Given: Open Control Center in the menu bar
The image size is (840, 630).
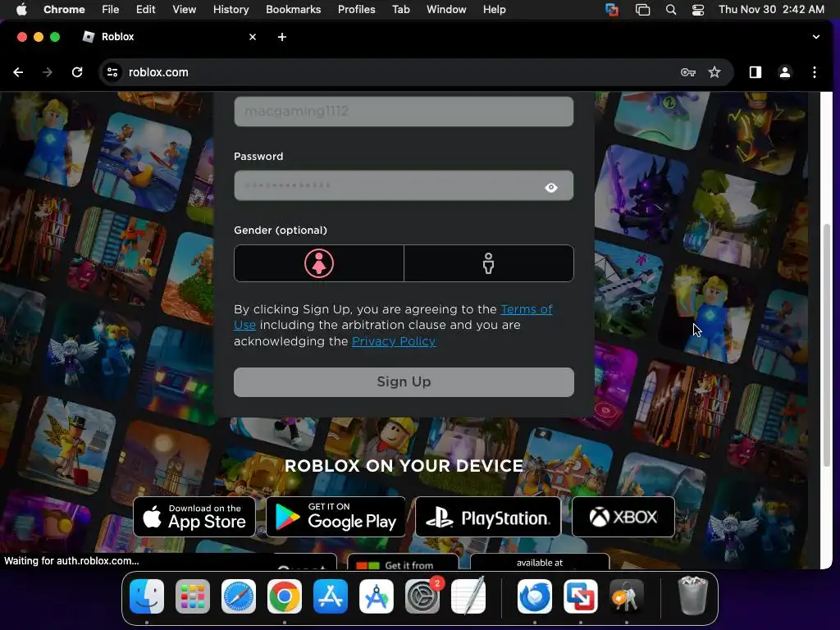Looking at the screenshot, I should (698, 10).
